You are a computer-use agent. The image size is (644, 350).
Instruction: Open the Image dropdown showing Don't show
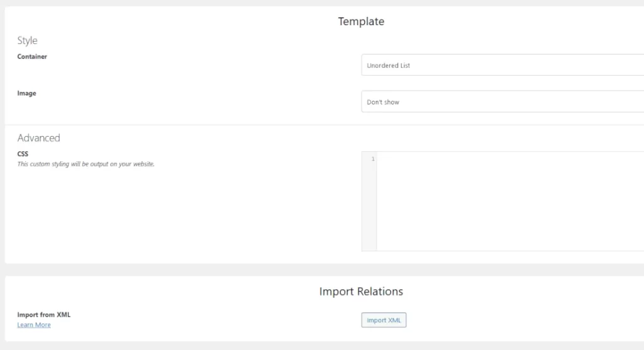[502, 101]
